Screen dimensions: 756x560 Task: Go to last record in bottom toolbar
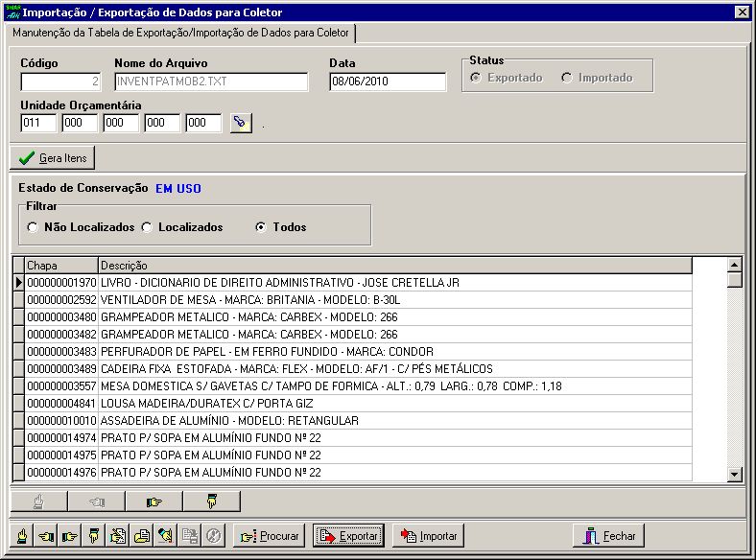pos(93,535)
